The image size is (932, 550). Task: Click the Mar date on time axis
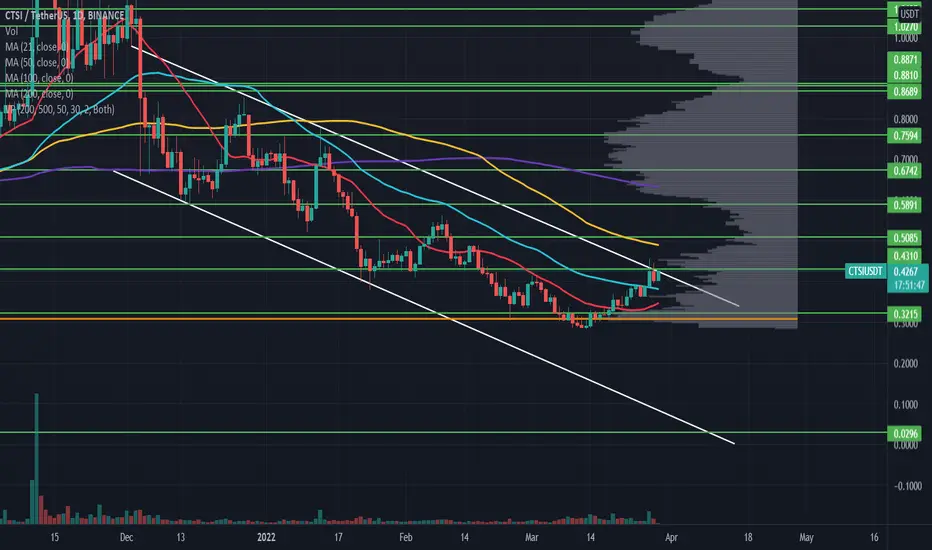click(531, 538)
